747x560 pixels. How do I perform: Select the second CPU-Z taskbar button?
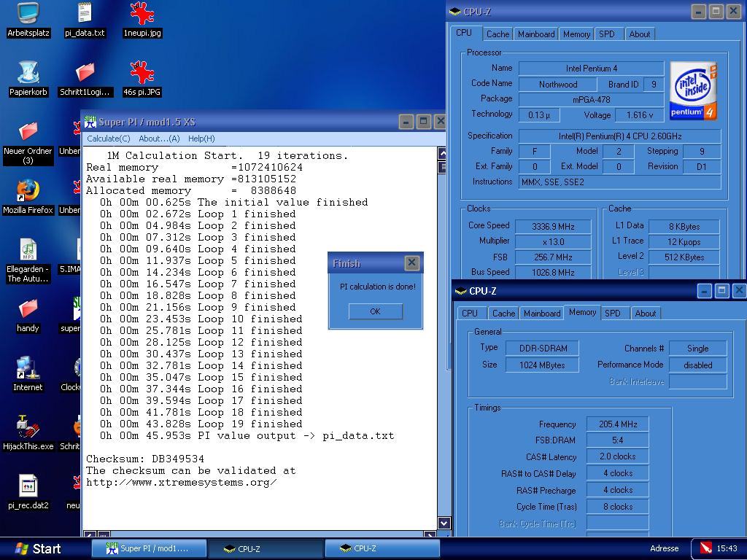point(382,548)
